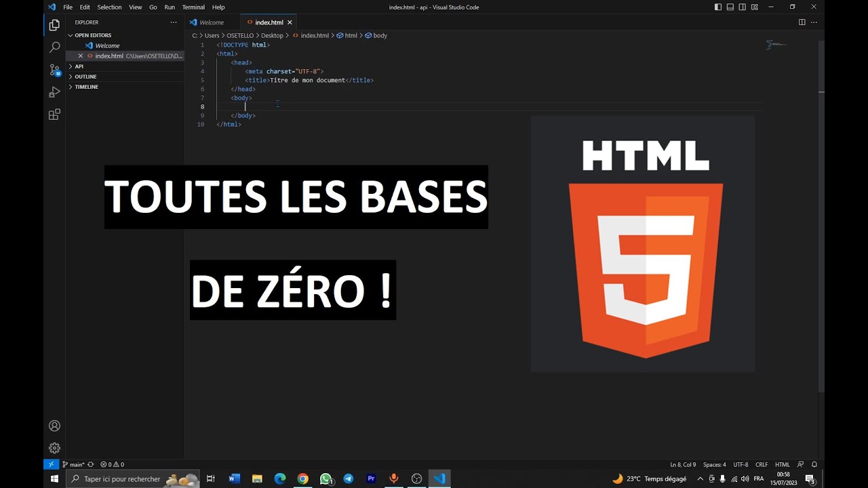This screenshot has height=488, width=868.
Task: Open the notifications bell in the status bar
Action: [x=813, y=464]
